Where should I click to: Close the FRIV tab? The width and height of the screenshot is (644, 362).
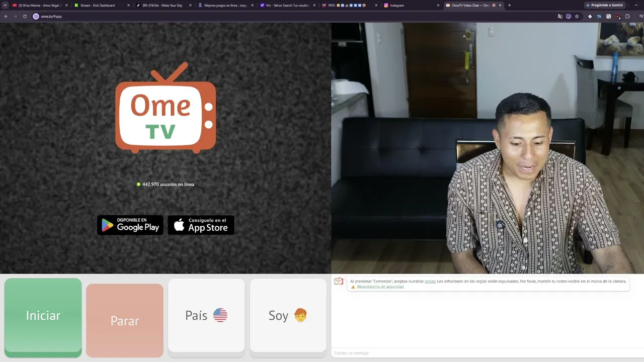click(x=376, y=5)
